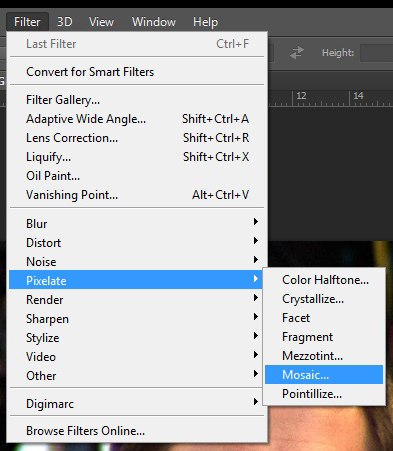The image size is (393, 451).
Task: Expand the Blur submenu
Action: click(x=137, y=224)
